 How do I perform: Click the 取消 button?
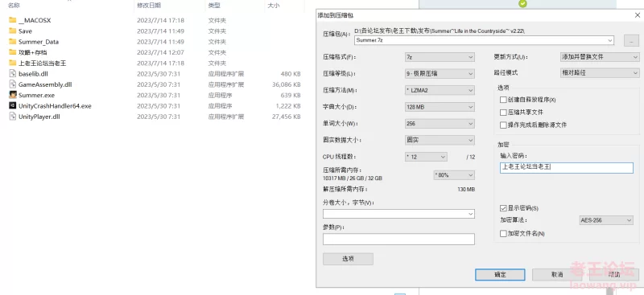point(557,274)
